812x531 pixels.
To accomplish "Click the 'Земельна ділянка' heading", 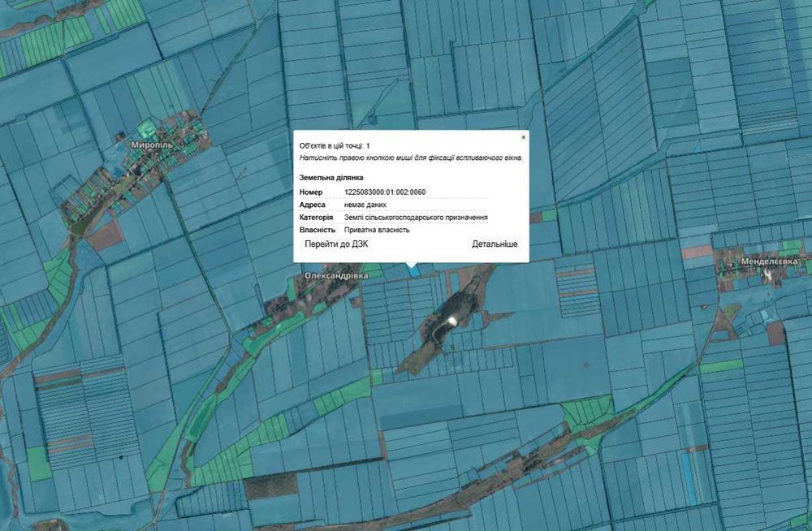I will pyautogui.click(x=331, y=178).
